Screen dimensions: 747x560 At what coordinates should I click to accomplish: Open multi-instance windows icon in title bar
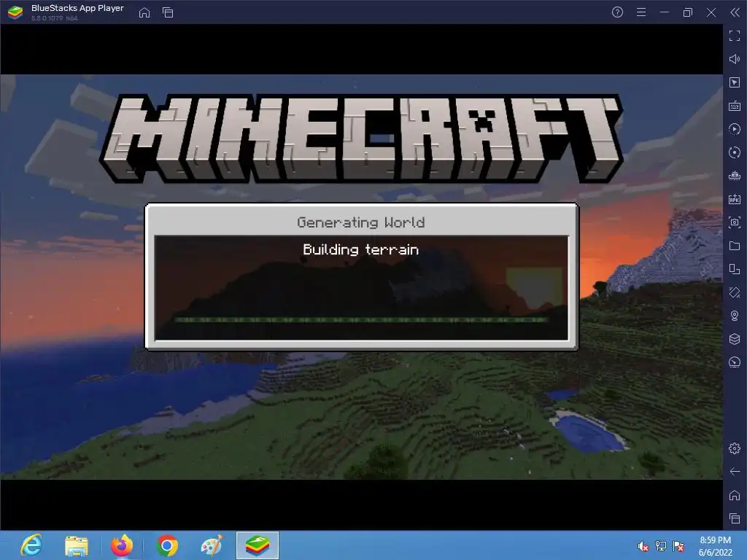click(168, 12)
